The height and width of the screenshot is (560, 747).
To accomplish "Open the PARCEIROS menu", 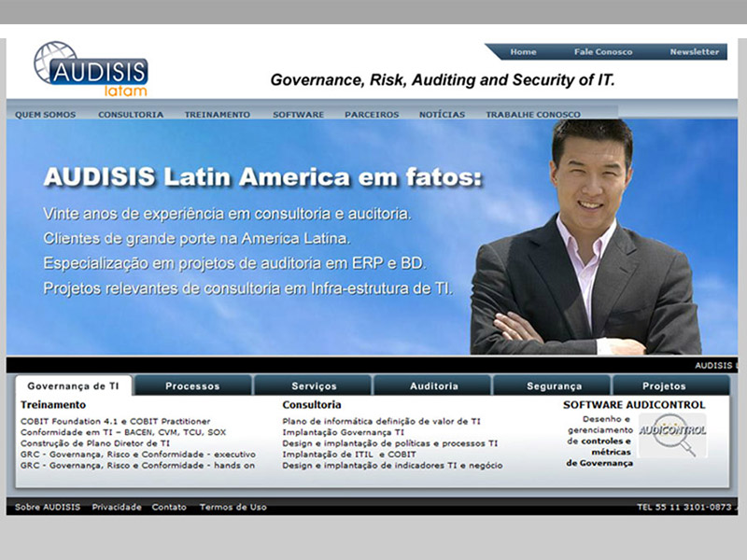I will coord(372,115).
